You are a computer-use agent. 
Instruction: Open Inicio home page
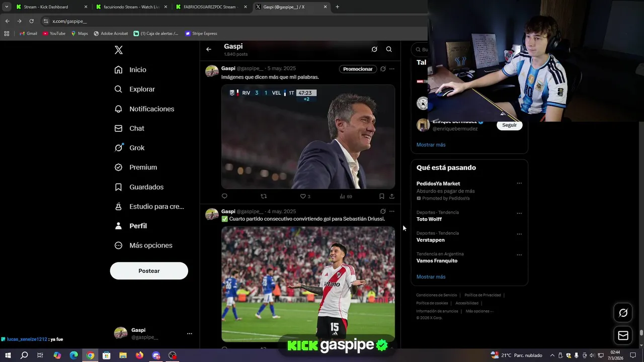tap(130, 69)
